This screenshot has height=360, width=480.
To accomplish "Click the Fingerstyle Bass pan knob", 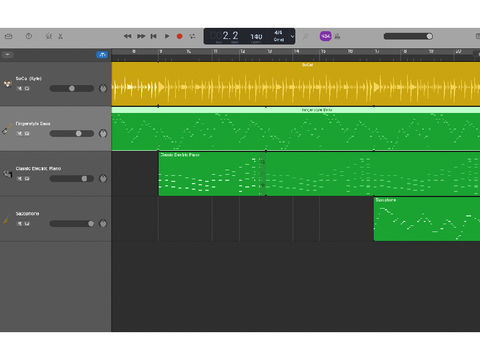I will (x=103, y=133).
